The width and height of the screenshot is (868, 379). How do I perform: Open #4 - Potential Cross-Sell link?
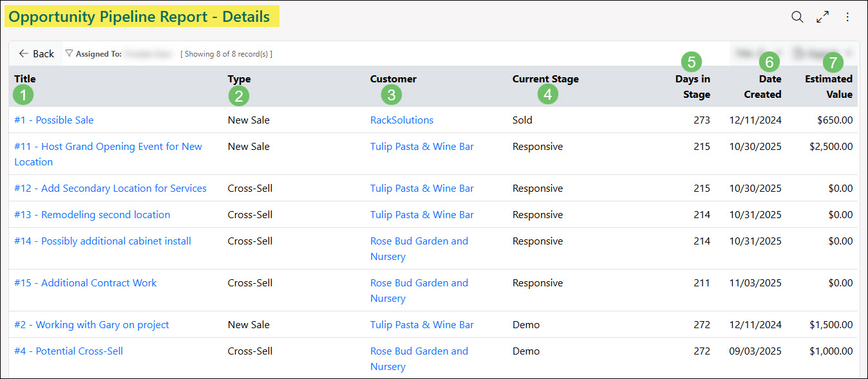(x=68, y=351)
